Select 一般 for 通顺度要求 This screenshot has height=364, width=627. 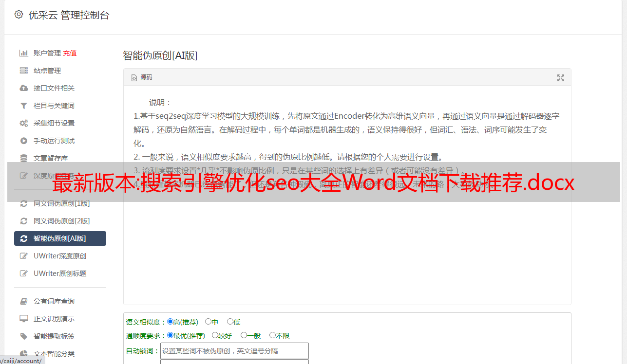pos(244,335)
